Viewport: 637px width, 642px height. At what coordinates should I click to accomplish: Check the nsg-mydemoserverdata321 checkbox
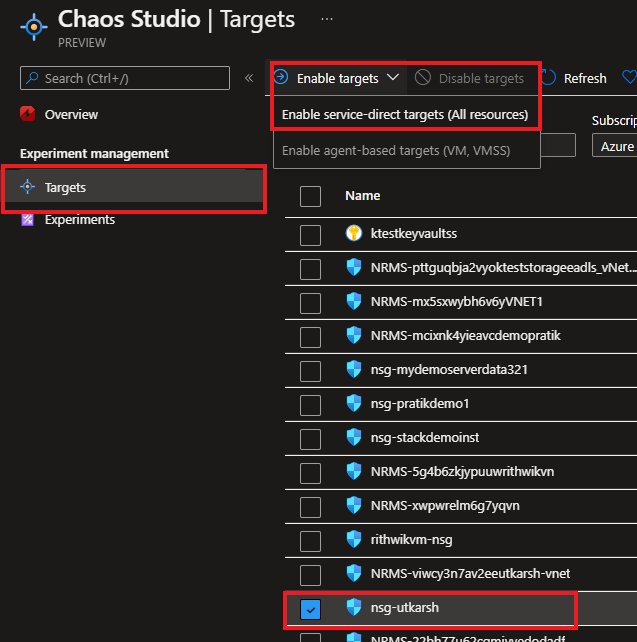pyautogui.click(x=310, y=371)
